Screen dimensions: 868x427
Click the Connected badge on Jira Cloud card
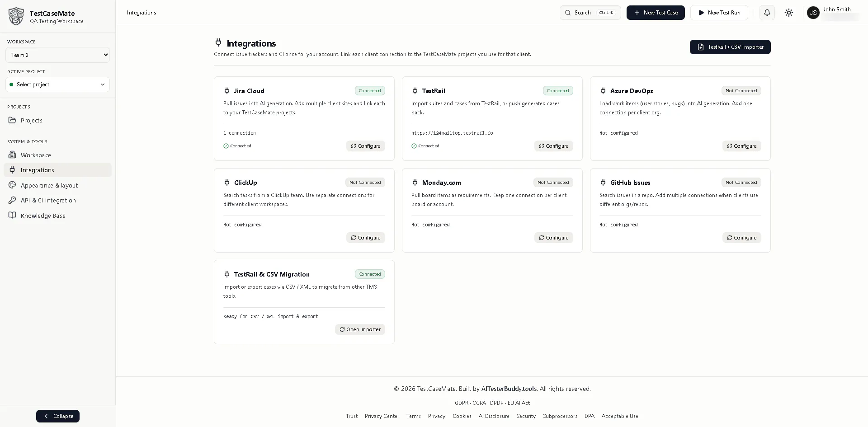[370, 91]
